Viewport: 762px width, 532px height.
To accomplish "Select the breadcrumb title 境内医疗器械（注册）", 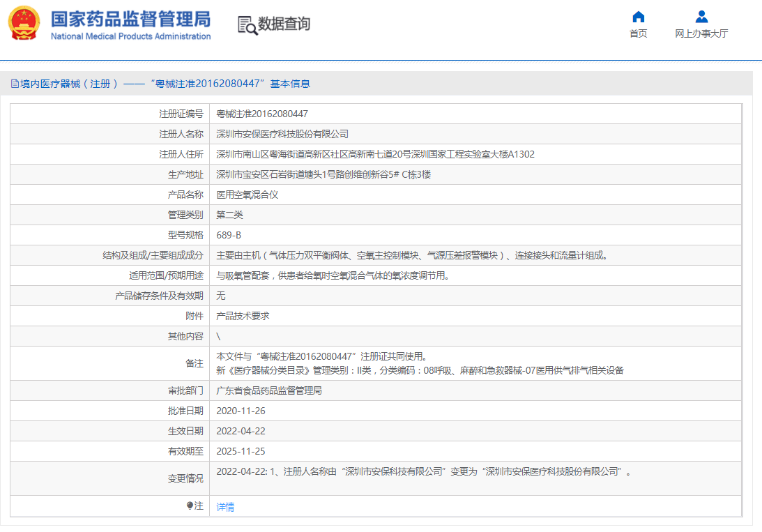I will pyautogui.click(x=70, y=84).
